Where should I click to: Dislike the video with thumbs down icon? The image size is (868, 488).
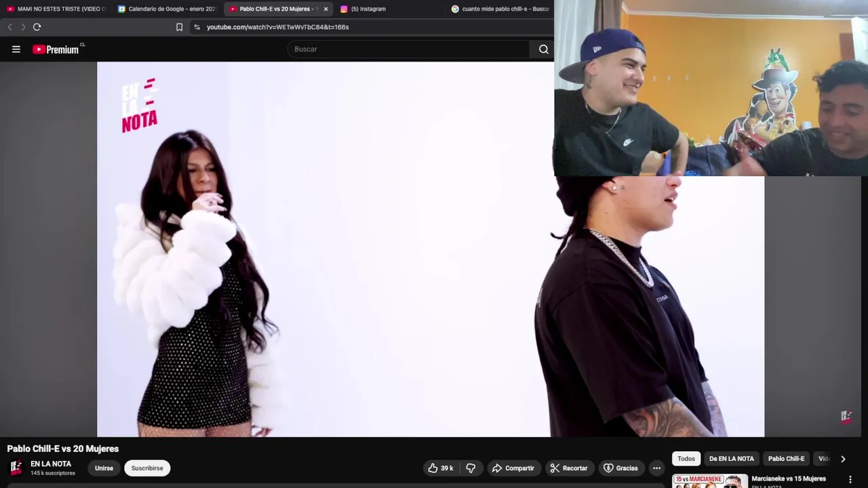[471, 468]
